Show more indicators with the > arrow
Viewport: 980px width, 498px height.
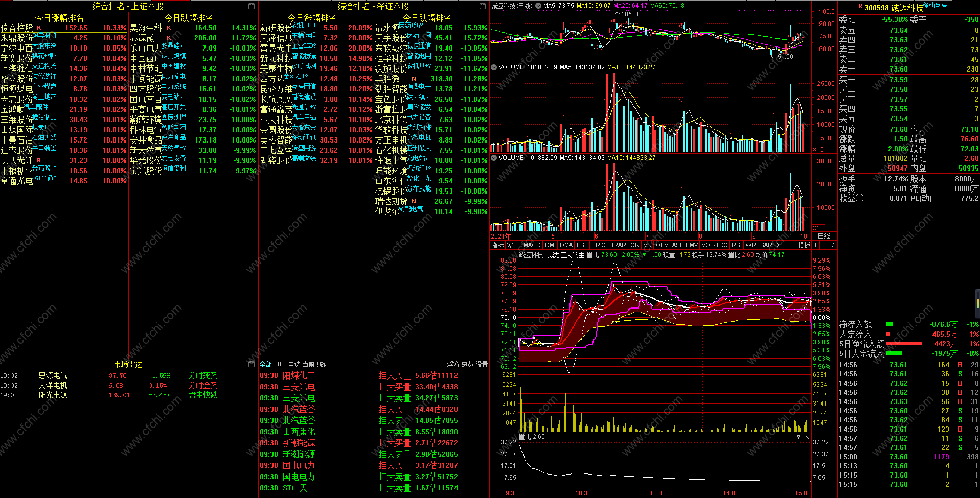[778, 245]
